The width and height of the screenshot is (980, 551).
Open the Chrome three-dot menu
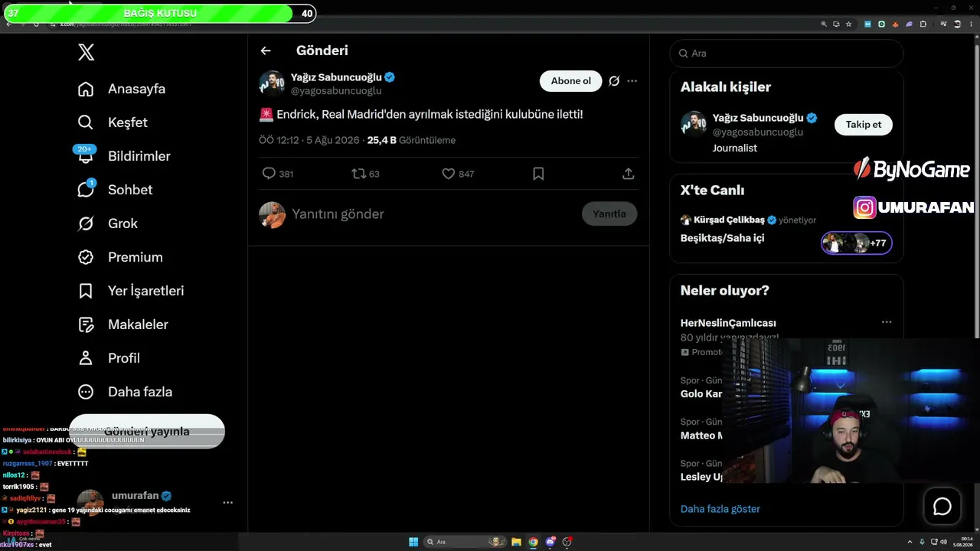[x=971, y=24]
